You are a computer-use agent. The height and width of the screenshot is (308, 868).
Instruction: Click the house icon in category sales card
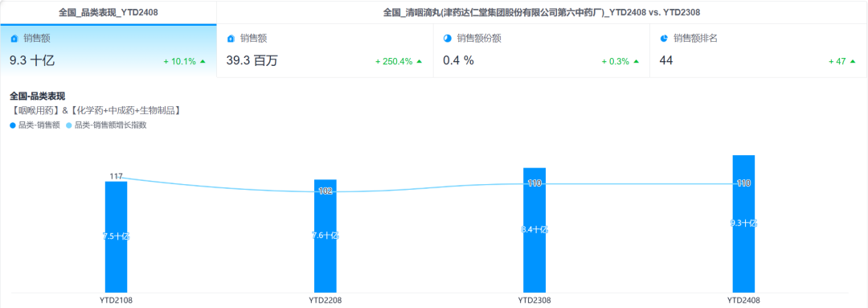coord(14,39)
